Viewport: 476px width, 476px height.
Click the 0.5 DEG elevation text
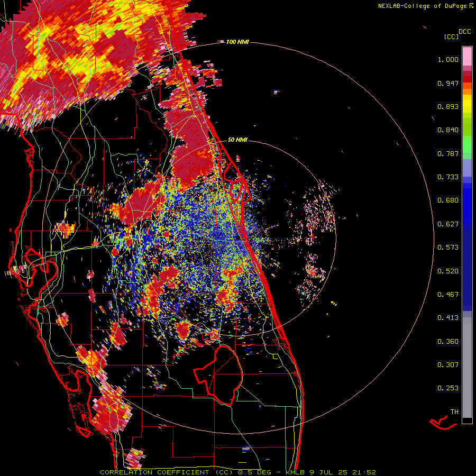[x=255, y=472]
